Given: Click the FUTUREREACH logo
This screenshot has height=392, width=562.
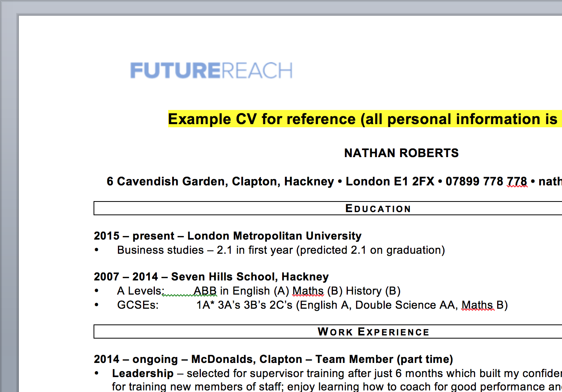Looking at the screenshot, I should [211, 71].
